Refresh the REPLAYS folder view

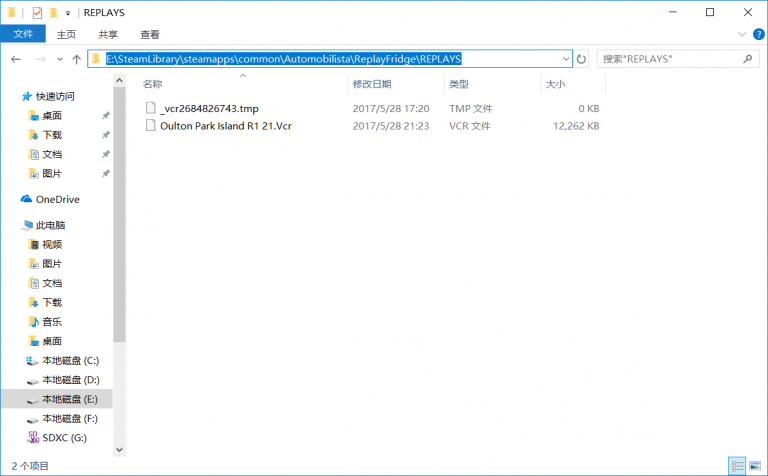pyautogui.click(x=581, y=59)
